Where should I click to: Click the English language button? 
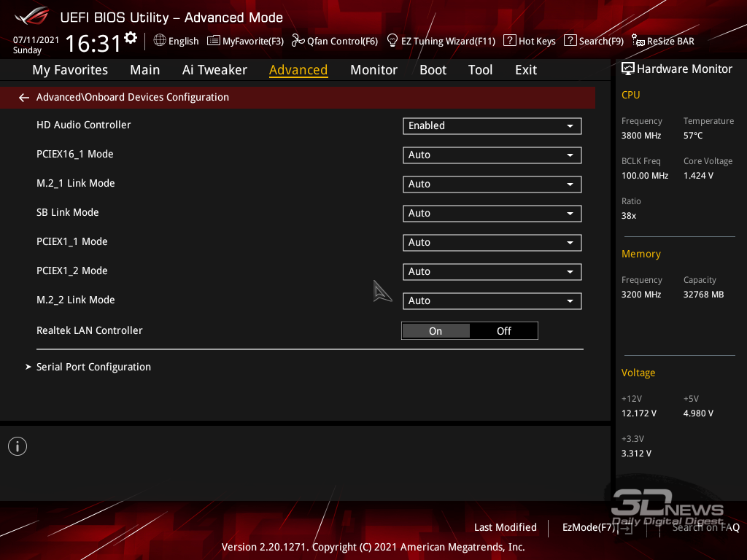click(177, 41)
